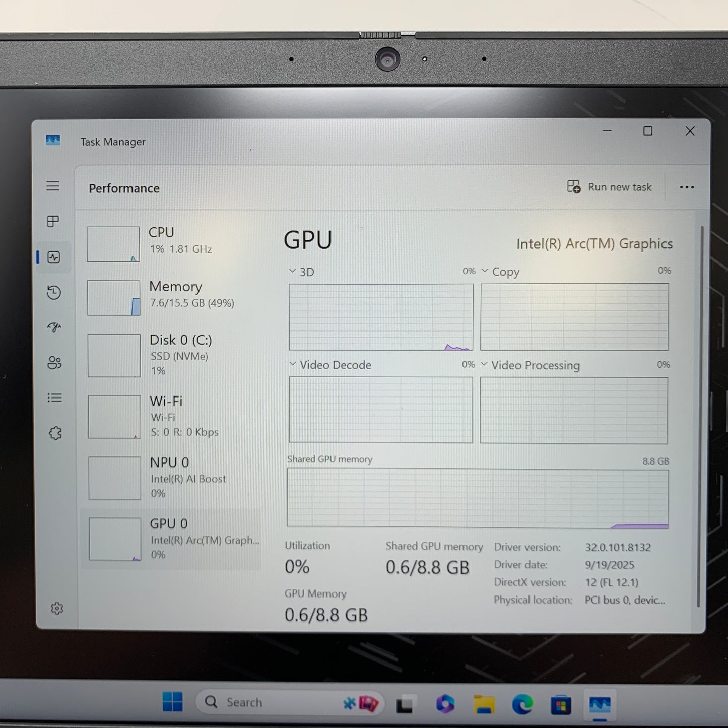Select the Performance tab icon
This screenshot has height=728, width=728.
(54, 257)
